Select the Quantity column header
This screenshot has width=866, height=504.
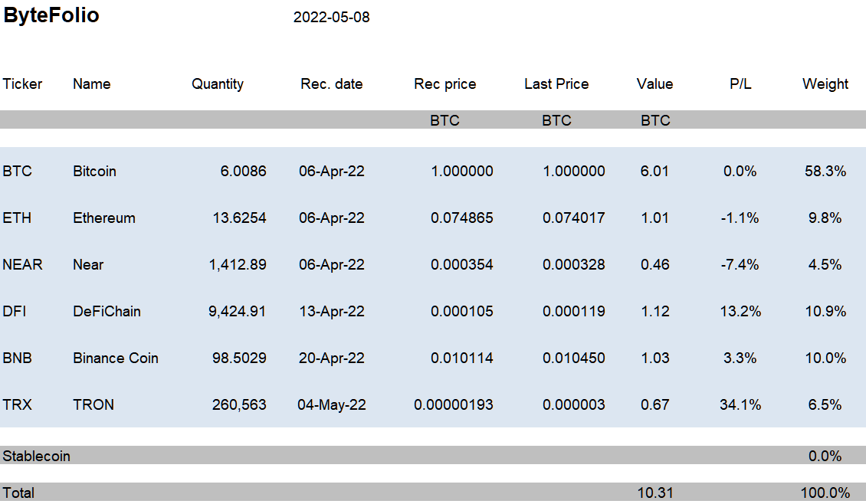[218, 84]
